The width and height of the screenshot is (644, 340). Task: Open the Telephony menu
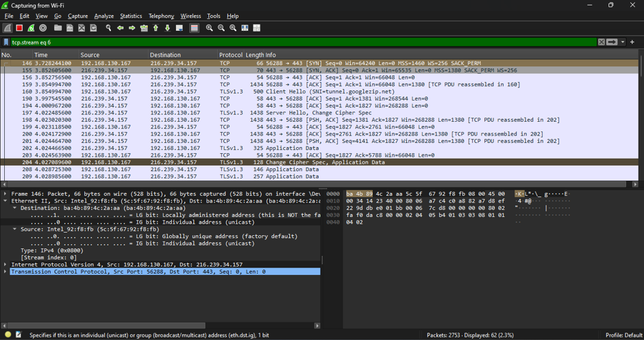[x=162, y=16]
